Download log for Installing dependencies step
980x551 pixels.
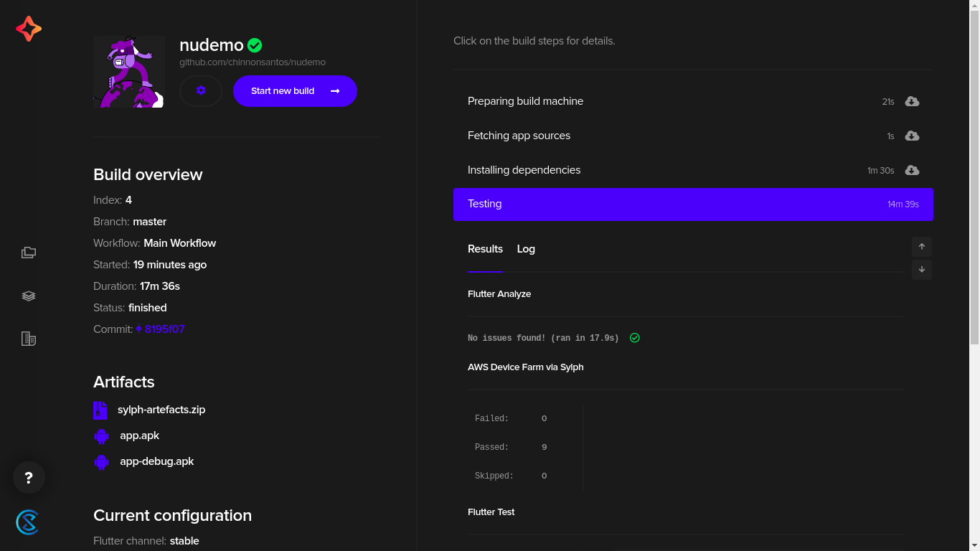coord(911,170)
